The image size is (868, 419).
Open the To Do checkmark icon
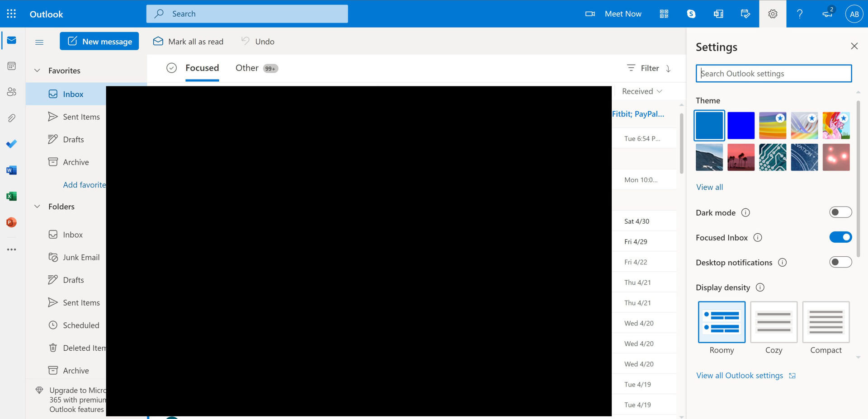pos(12,144)
